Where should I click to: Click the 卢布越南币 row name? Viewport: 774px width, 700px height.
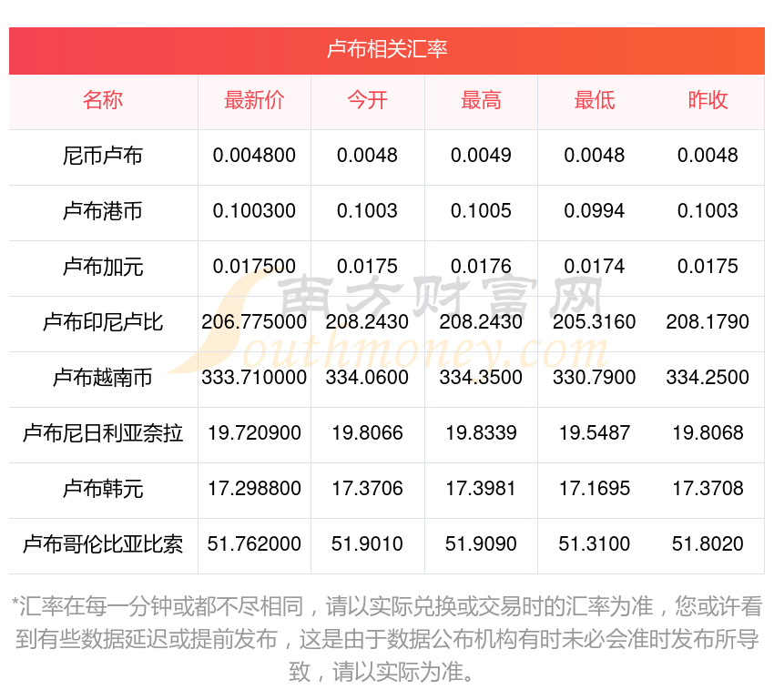[103, 378]
